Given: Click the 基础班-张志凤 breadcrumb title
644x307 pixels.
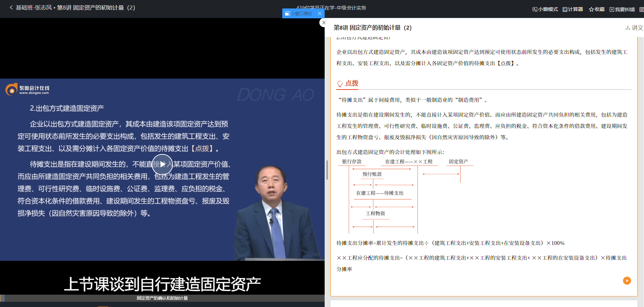Looking at the screenshot, I should (34, 7).
